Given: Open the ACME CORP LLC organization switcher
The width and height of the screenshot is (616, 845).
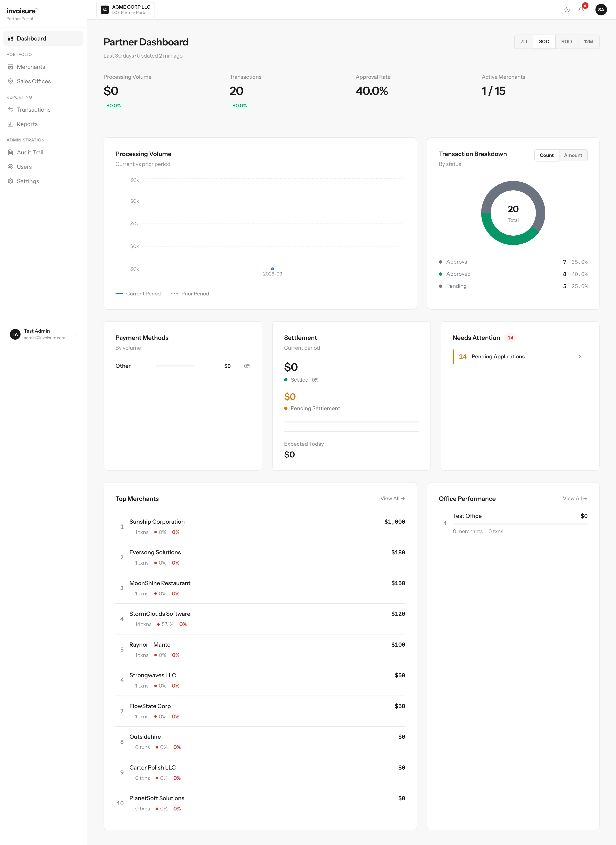Looking at the screenshot, I should pyautogui.click(x=125, y=9).
